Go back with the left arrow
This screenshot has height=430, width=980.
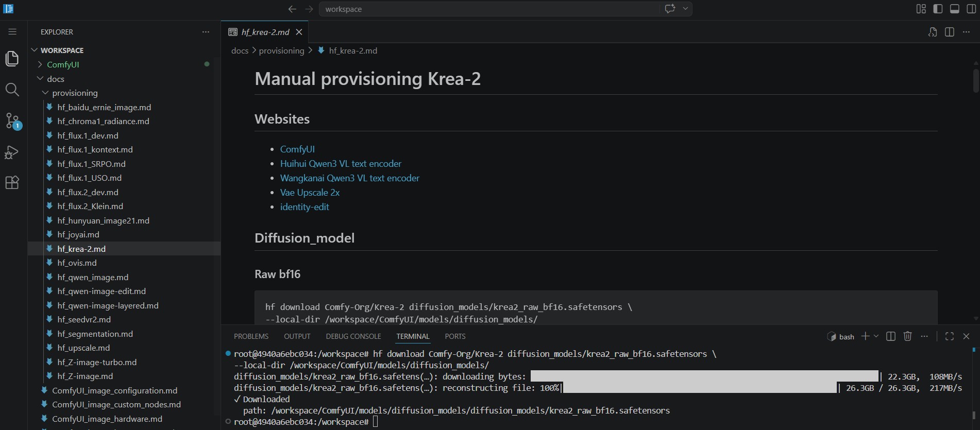[292, 9]
